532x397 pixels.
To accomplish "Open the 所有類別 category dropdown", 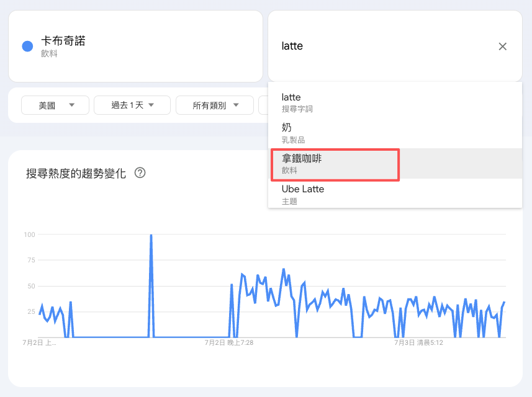I will coord(215,105).
